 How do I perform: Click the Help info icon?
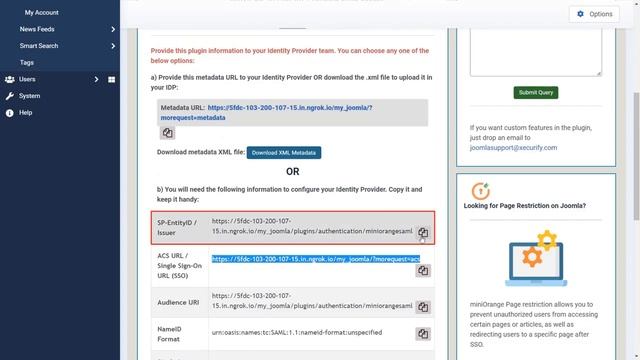click(10, 113)
